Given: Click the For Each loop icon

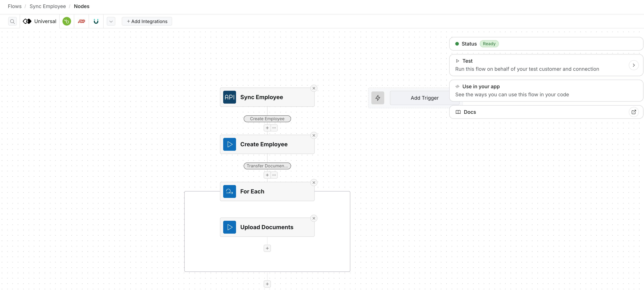Looking at the screenshot, I should point(229,191).
